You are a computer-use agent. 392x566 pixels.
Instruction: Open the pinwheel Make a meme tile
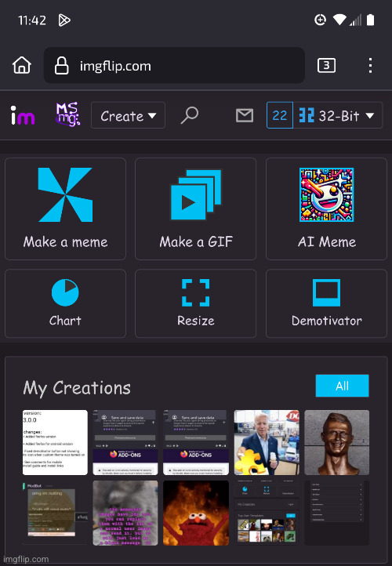[x=65, y=209]
